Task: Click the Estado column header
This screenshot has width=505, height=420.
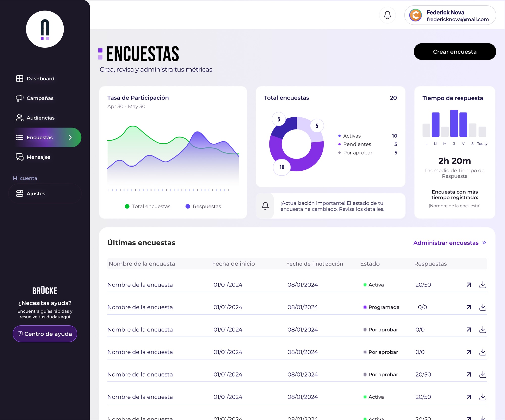Action: click(370, 264)
